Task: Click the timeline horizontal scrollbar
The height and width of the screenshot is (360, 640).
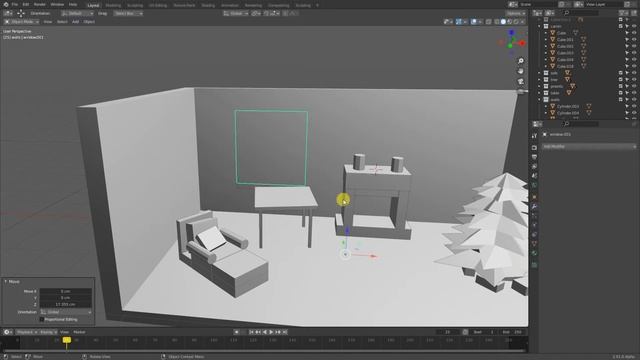Action: [x=264, y=351]
